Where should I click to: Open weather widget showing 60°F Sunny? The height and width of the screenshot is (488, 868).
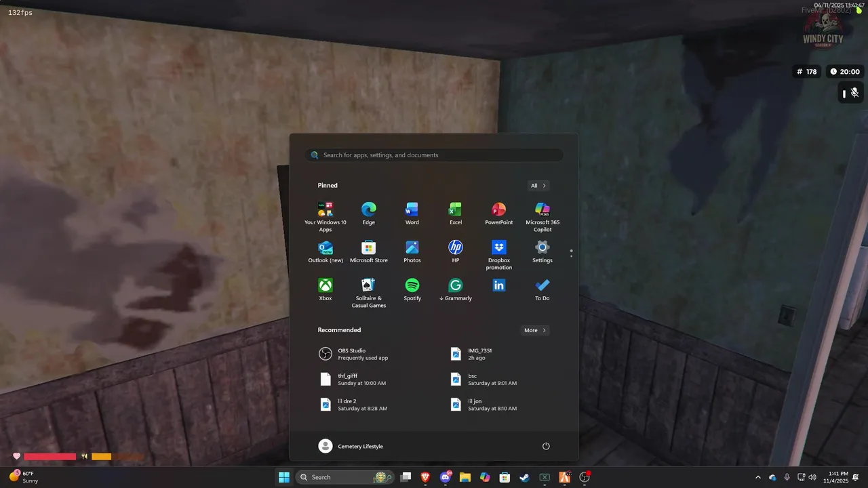point(24,477)
